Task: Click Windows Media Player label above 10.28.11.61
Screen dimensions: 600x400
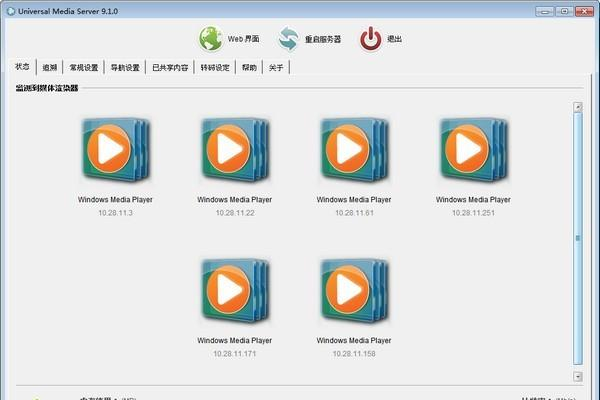Action: [x=354, y=199]
